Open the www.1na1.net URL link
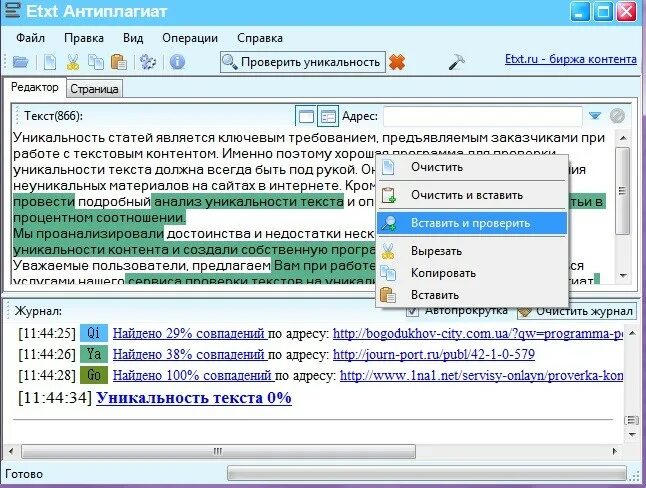 pos(482,375)
